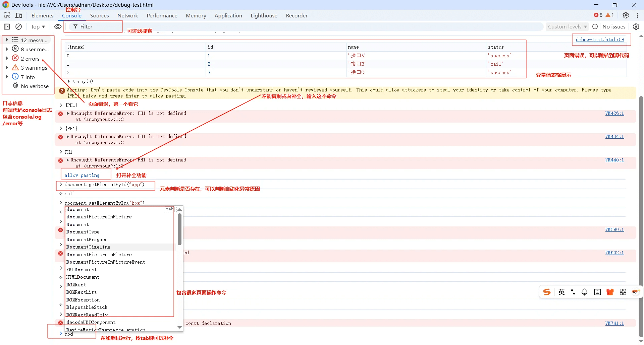Open the Custom levels dropdown
This screenshot has height=345, width=644.
[567, 26]
